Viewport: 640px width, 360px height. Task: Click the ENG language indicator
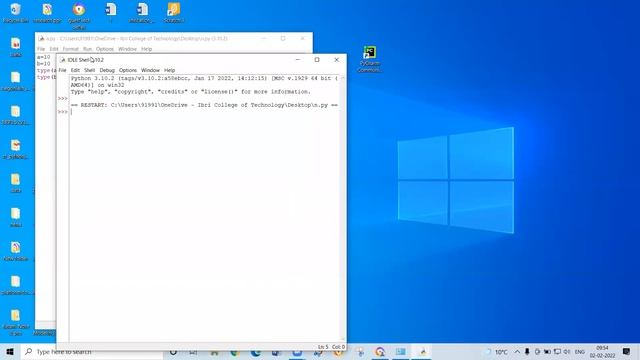pos(580,351)
